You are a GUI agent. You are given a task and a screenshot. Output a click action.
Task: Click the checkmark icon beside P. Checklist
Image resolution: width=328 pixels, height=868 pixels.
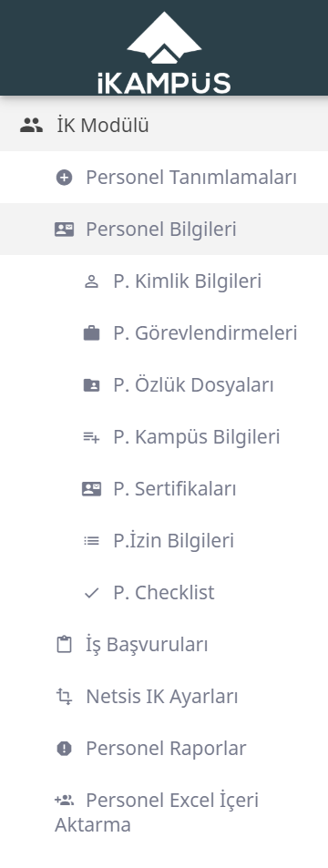[91, 593]
